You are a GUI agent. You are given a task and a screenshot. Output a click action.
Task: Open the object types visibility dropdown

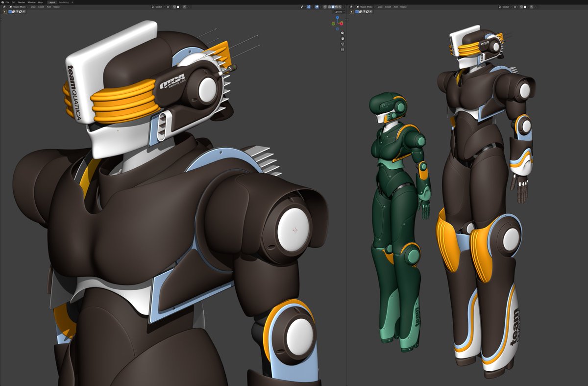[303, 7]
